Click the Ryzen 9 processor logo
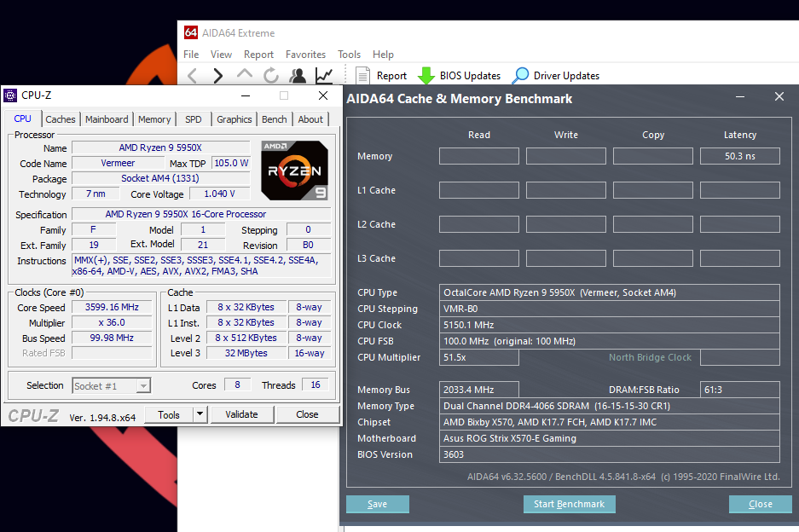 tap(294, 171)
